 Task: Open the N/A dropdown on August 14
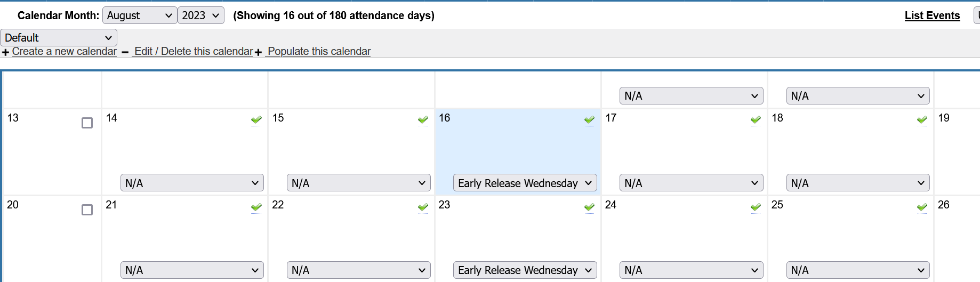192,183
